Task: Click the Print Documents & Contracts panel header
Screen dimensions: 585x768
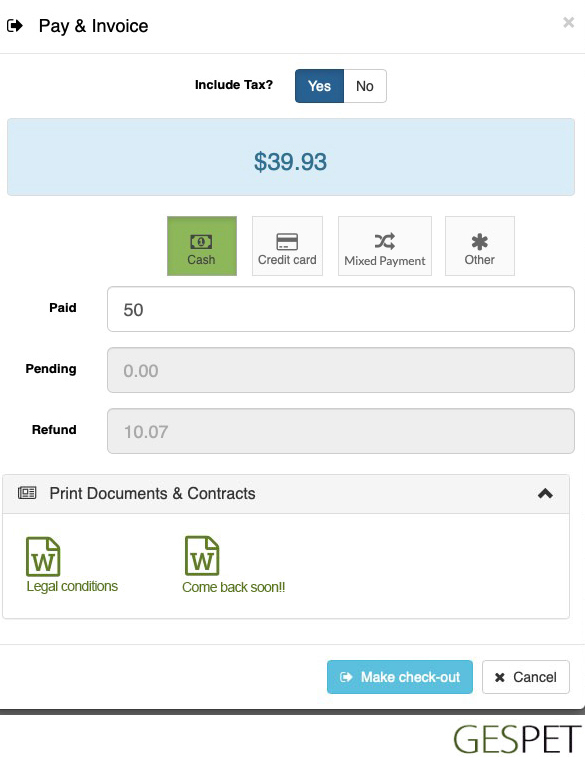Action: (x=286, y=494)
